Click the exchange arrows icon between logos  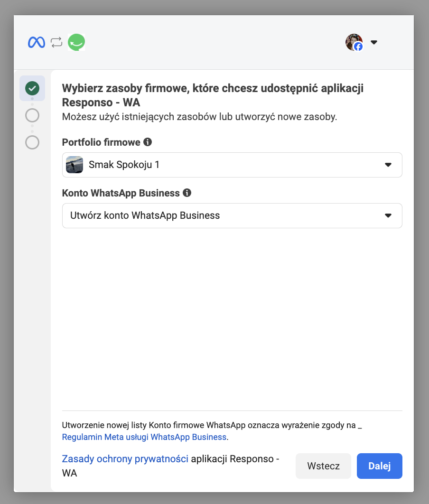pyautogui.click(x=56, y=42)
